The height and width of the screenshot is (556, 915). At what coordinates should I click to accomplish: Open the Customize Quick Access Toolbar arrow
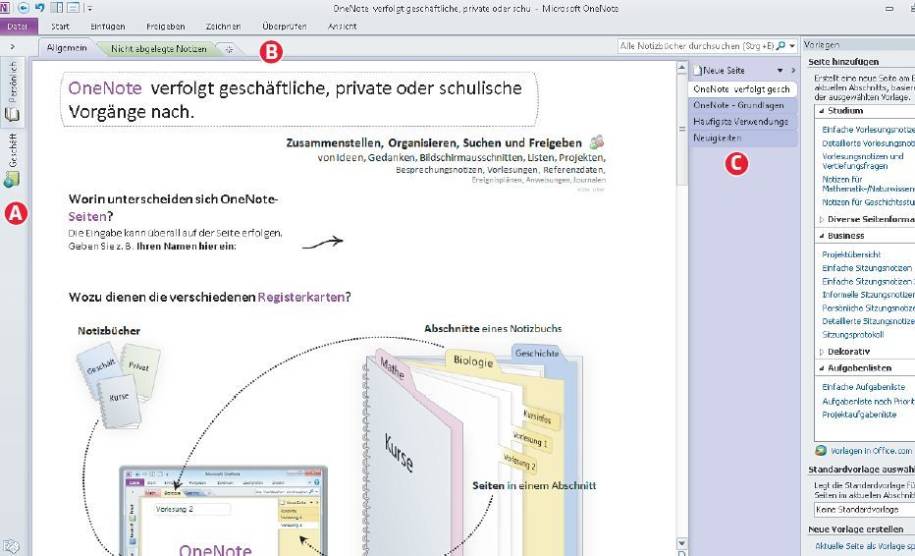click(x=89, y=9)
